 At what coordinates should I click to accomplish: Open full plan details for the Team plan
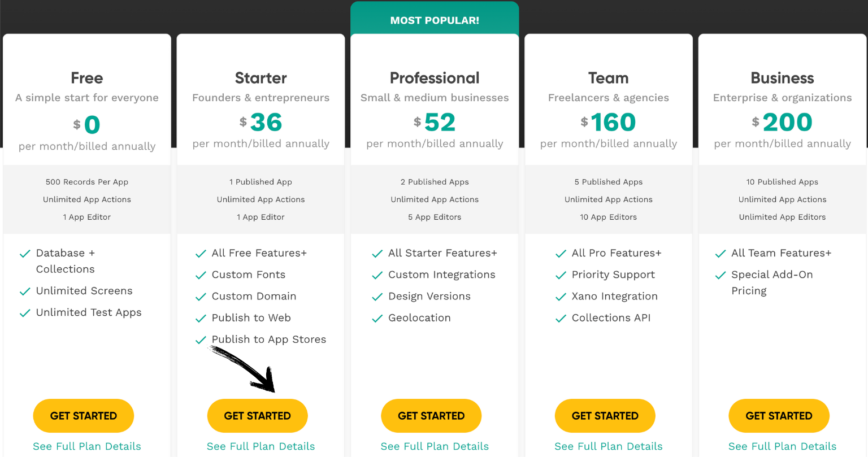click(x=608, y=446)
